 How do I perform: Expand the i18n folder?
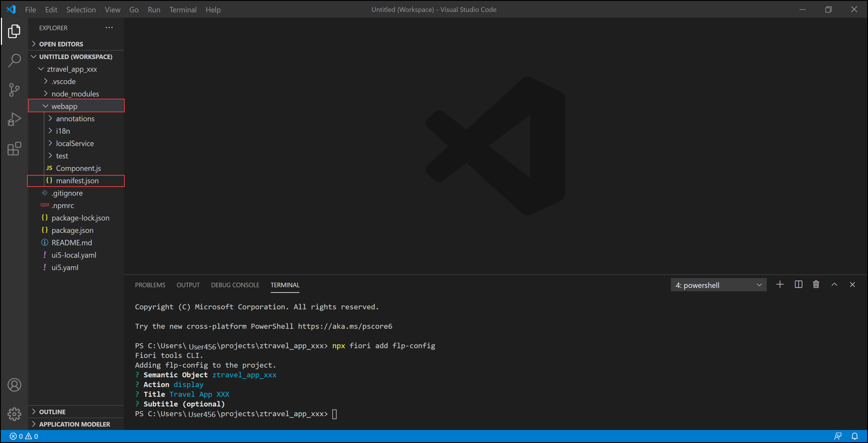click(76, 131)
